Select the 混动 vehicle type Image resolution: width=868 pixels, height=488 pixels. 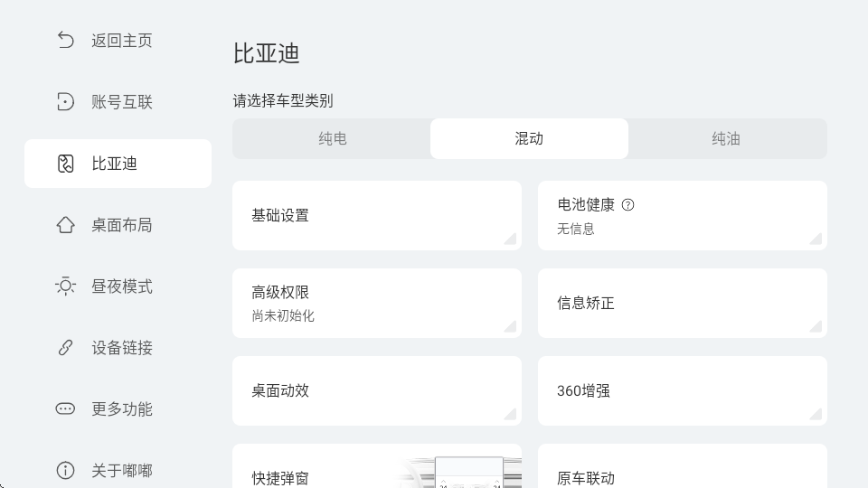coord(529,139)
